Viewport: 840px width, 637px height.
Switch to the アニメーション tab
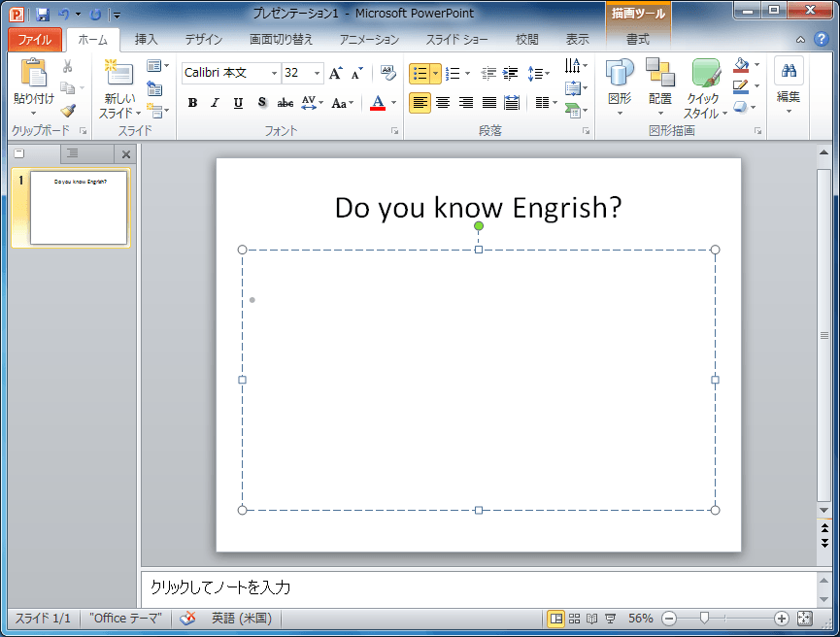click(369, 40)
